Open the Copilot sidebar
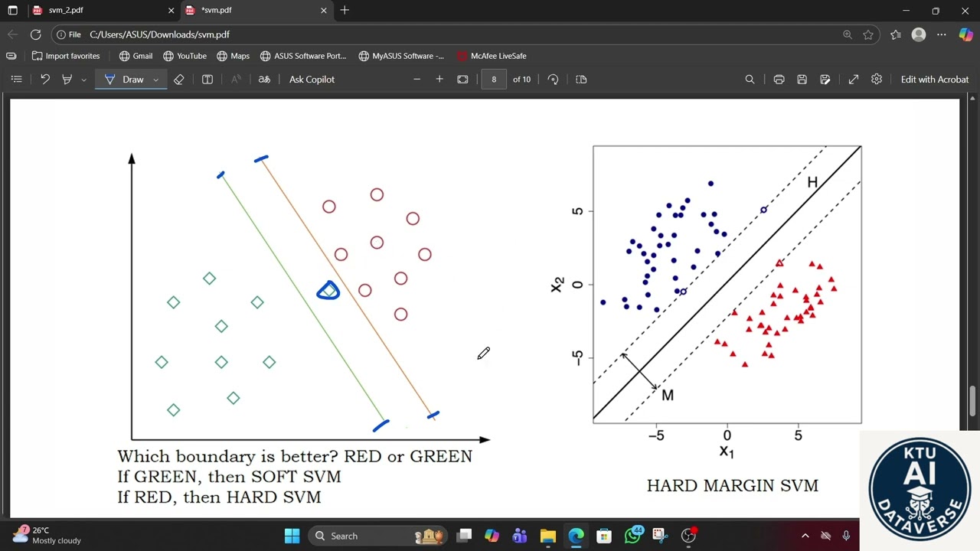Screen dimensions: 980x551 (965, 34)
